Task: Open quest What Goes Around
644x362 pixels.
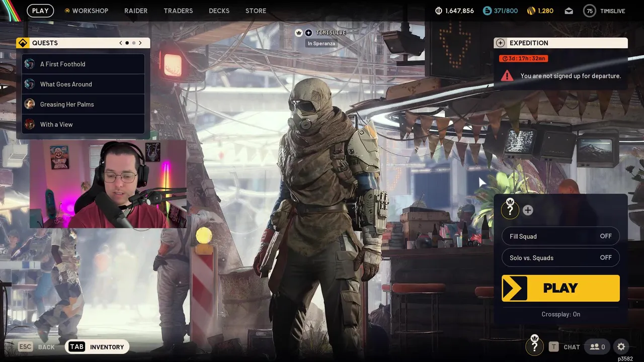Action: [x=83, y=84]
